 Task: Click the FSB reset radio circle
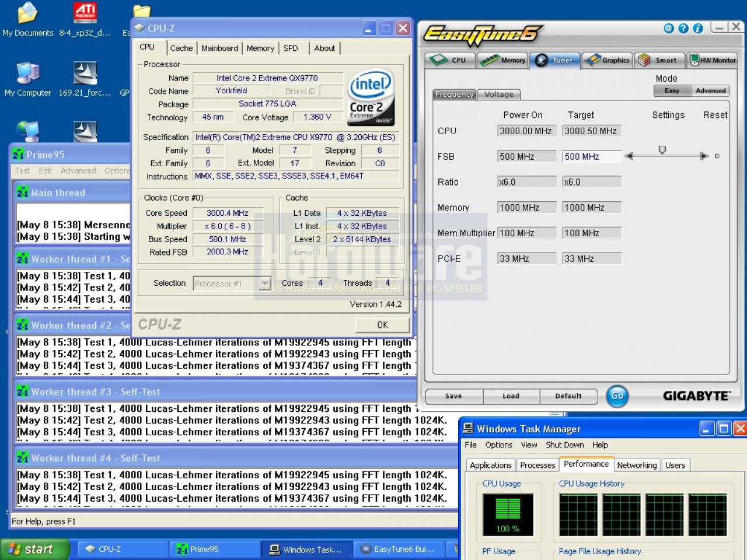(717, 156)
